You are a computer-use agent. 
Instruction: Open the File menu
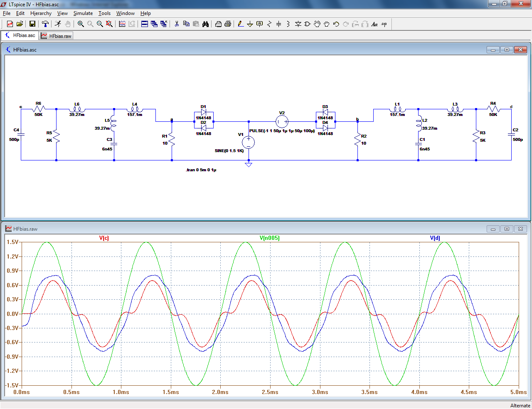tap(7, 13)
